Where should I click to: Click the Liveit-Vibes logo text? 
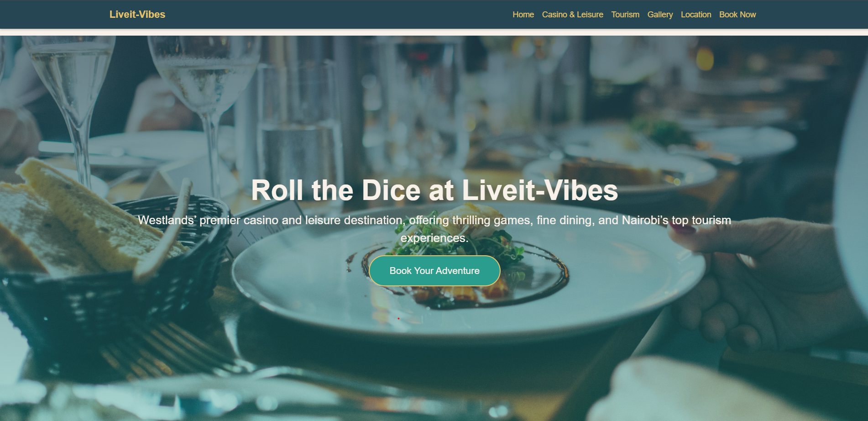coord(137,15)
